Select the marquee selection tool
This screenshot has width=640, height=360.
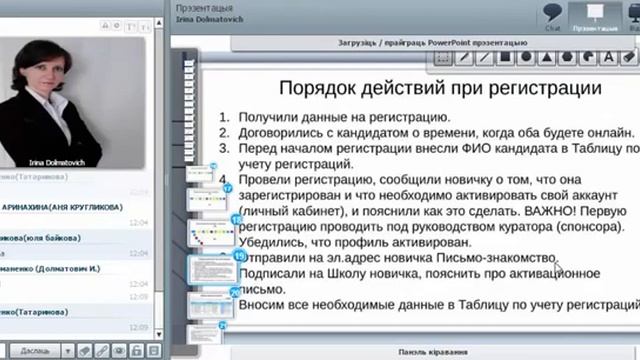pos(443,58)
